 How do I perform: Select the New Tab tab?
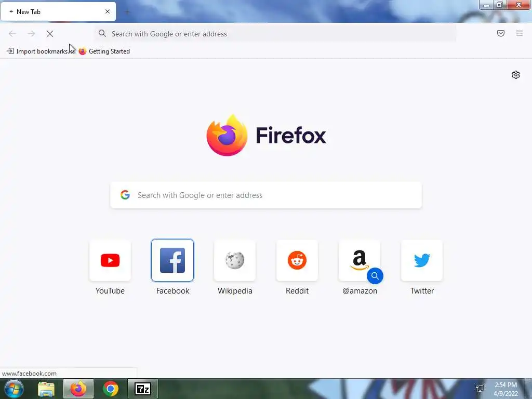tap(58, 11)
